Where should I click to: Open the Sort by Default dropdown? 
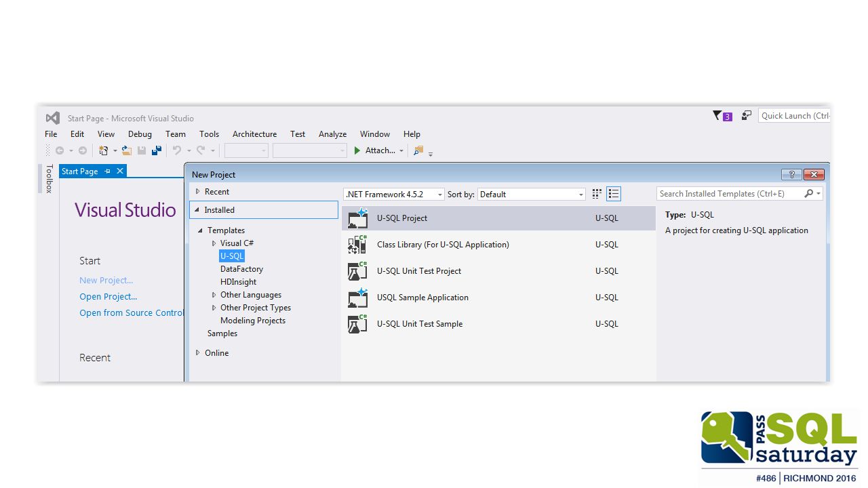[532, 194]
